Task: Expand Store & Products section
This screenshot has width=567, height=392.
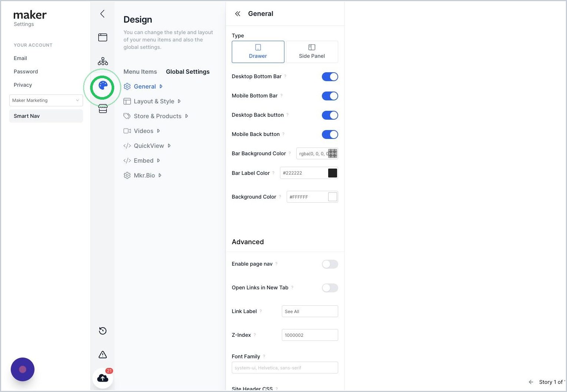Action: point(156,116)
